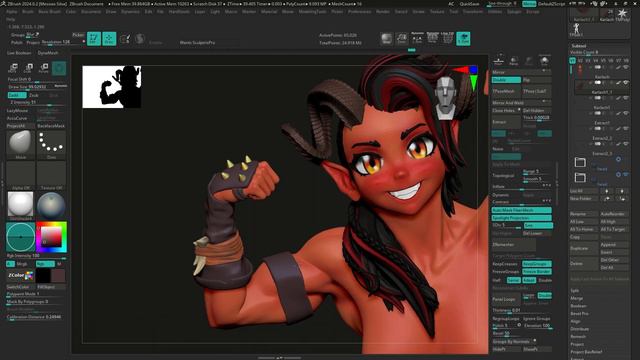Click the Panel Loops button
640x360 pixels.
(x=506, y=299)
